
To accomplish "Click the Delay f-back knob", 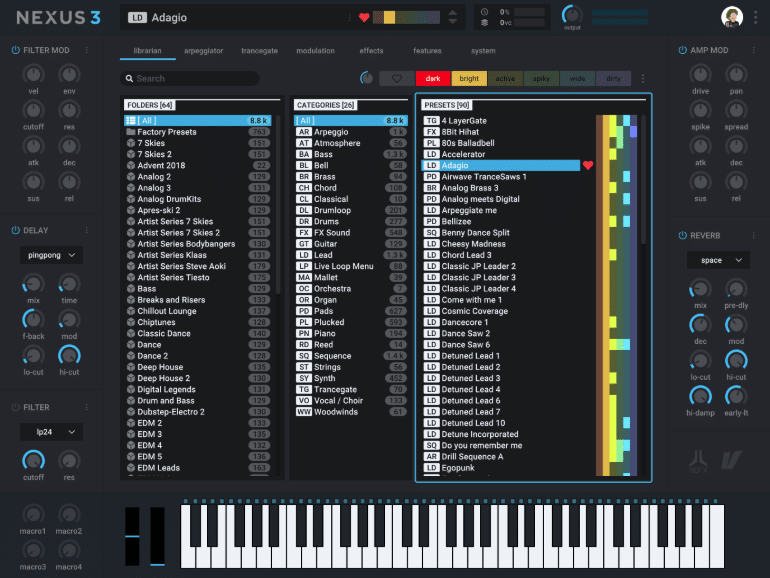I will [33, 320].
